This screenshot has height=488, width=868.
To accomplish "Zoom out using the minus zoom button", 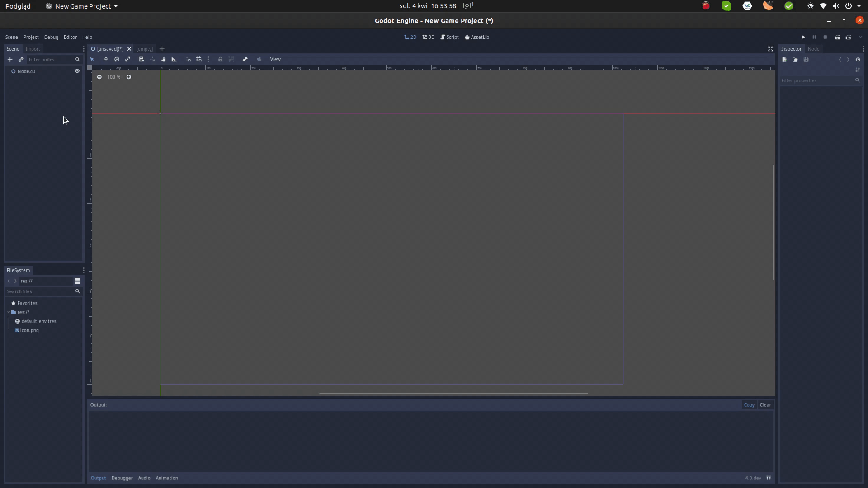I will [x=99, y=77].
